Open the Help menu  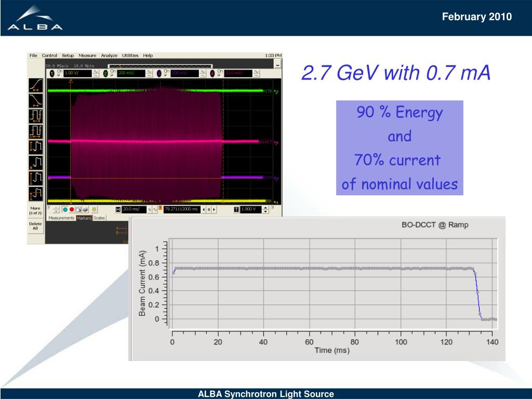coord(148,55)
